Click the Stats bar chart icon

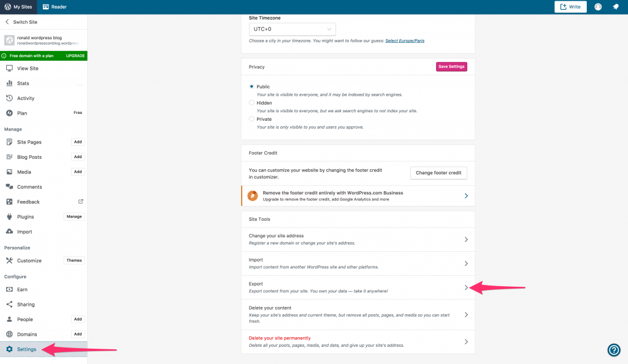[10, 83]
